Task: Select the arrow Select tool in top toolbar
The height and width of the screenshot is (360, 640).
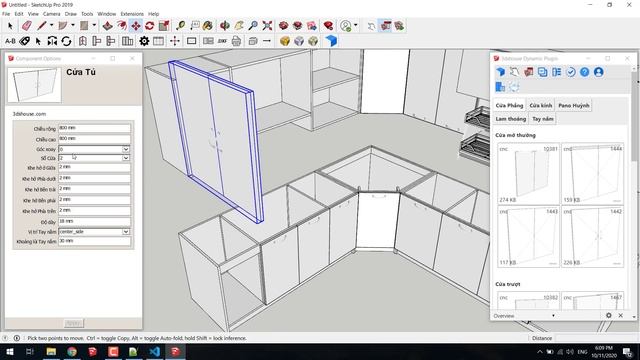Action: tap(10, 26)
